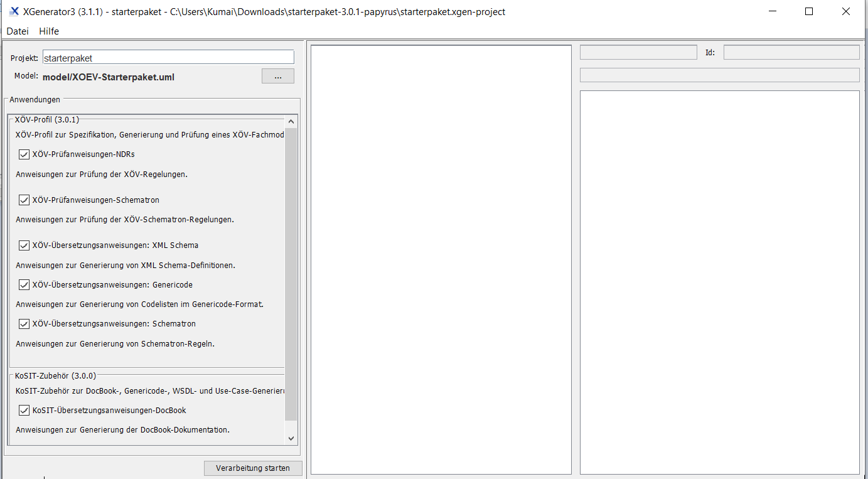
Task: Toggle XÖV-Übersetzungsanweisungen: Schematron checkbox
Action: [x=24, y=324]
